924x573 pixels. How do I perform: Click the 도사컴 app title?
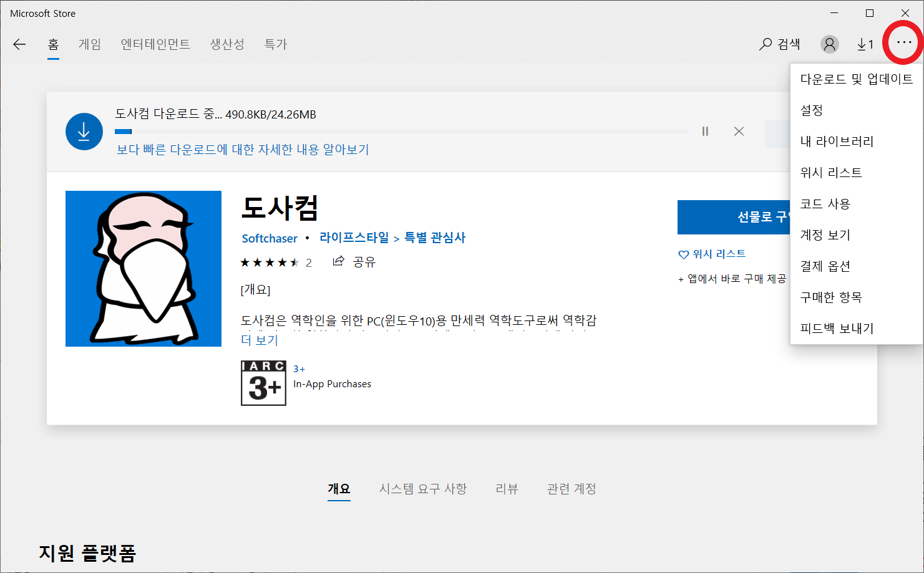(280, 208)
